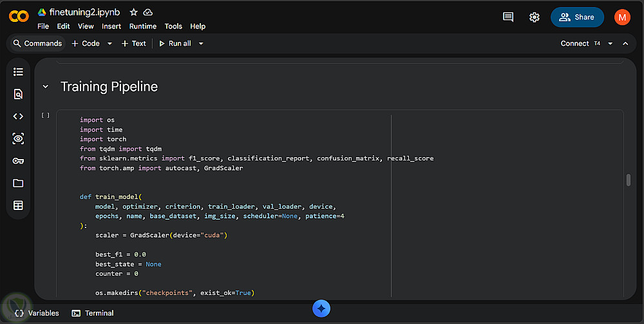The height and width of the screenshot is (324, 644).
Task: Open the Run all dropdown arrow
Action: pos(201,44)
